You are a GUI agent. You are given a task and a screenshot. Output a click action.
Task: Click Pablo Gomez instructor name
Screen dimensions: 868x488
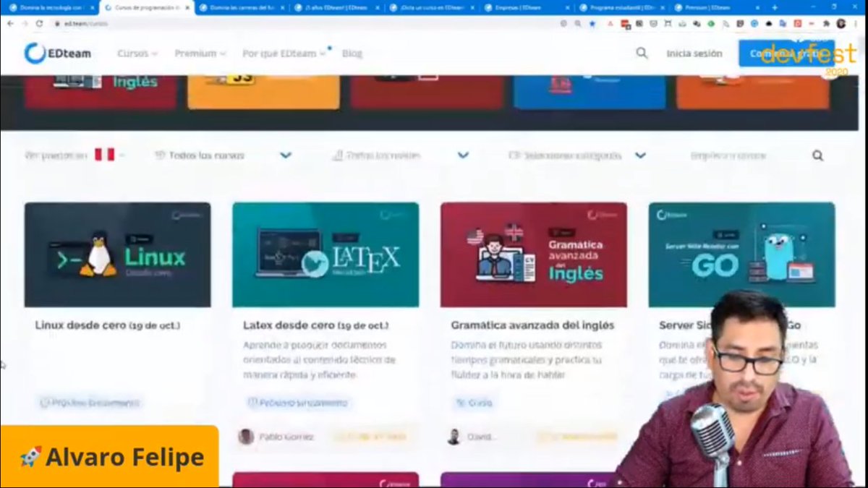point(286,437)
